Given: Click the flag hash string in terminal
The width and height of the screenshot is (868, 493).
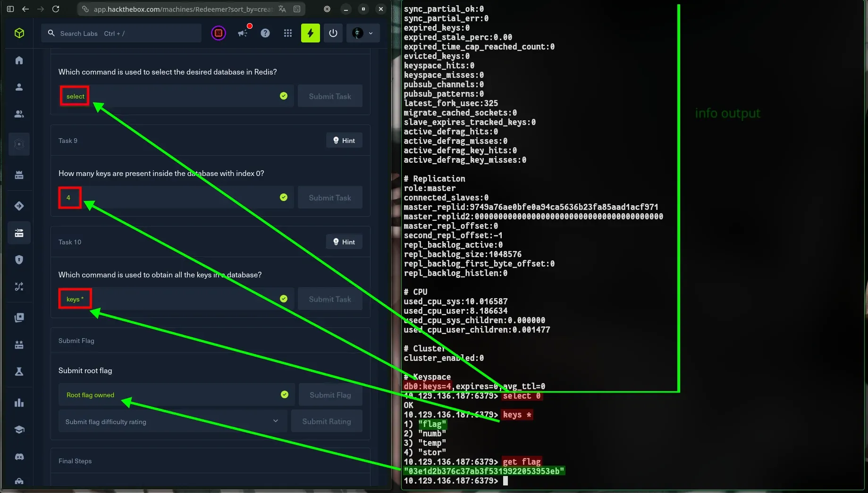Looking at the screenshot, I should (484, 471).
